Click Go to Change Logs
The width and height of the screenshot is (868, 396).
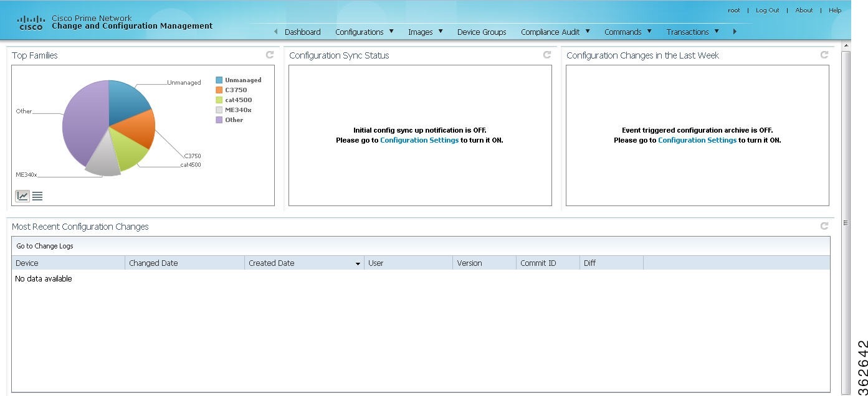pos(45,246)
